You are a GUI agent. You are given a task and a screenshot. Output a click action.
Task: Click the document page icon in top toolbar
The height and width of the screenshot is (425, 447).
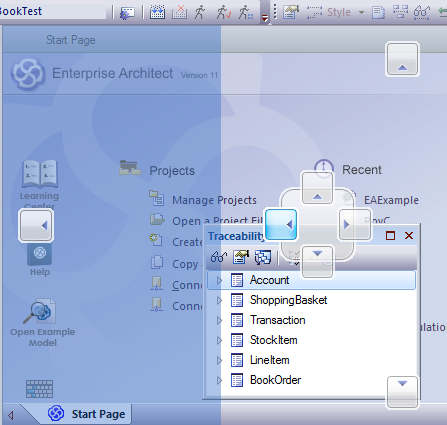pos(378,12)
